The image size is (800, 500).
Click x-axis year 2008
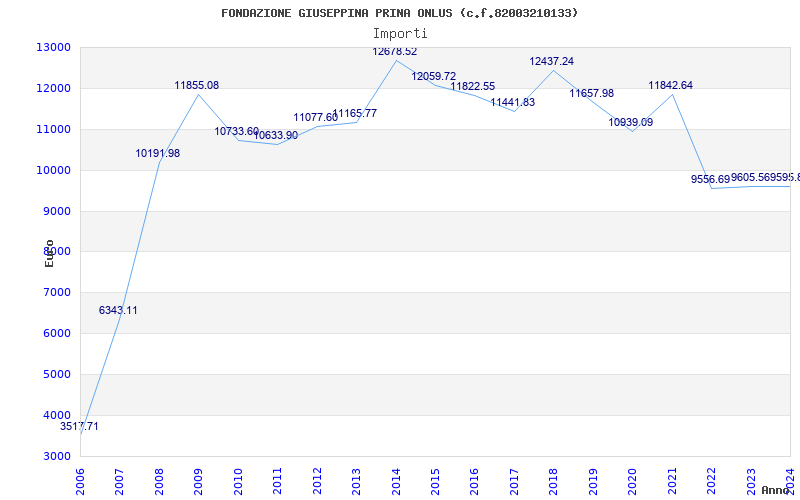click(x=159, y=481)
